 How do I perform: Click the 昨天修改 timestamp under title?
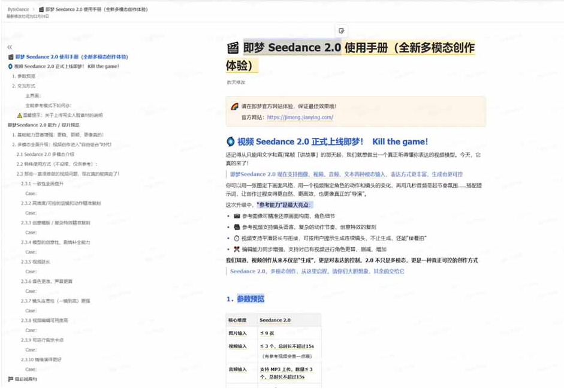click(x=236, y=82)
